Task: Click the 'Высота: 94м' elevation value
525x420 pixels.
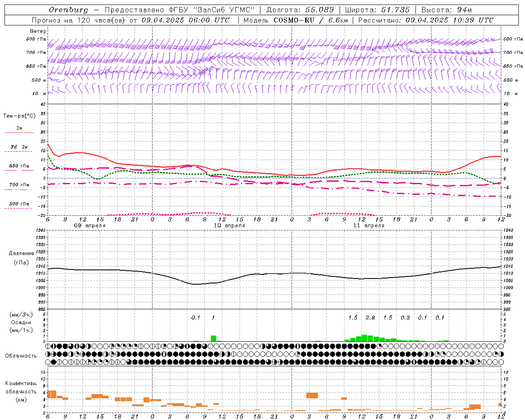Action: (x=447, y=10)
